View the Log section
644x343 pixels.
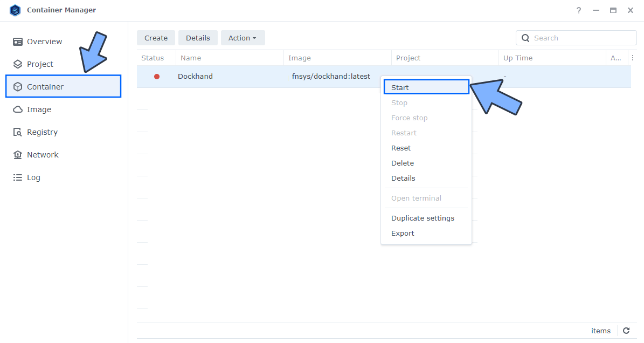(18, 177)
